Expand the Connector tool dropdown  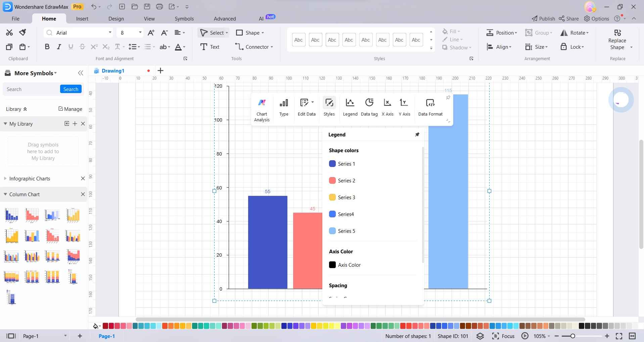[273, 47]
